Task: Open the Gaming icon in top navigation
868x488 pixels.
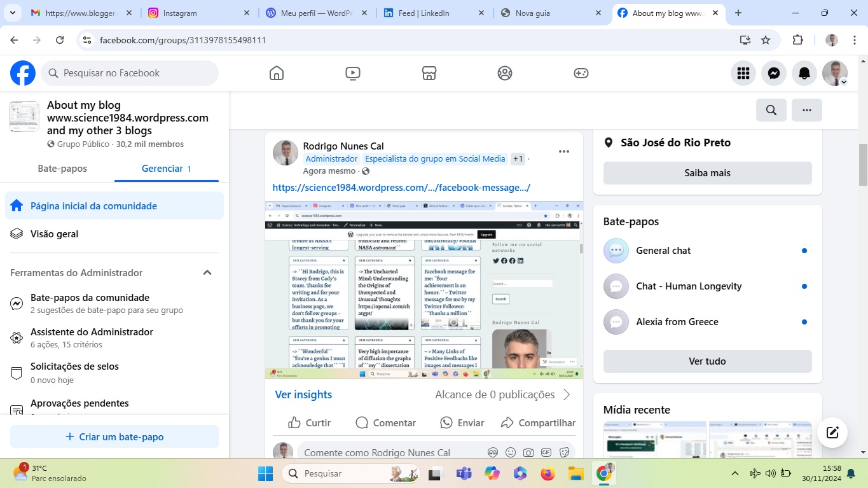Action: (x=581, y=73)
